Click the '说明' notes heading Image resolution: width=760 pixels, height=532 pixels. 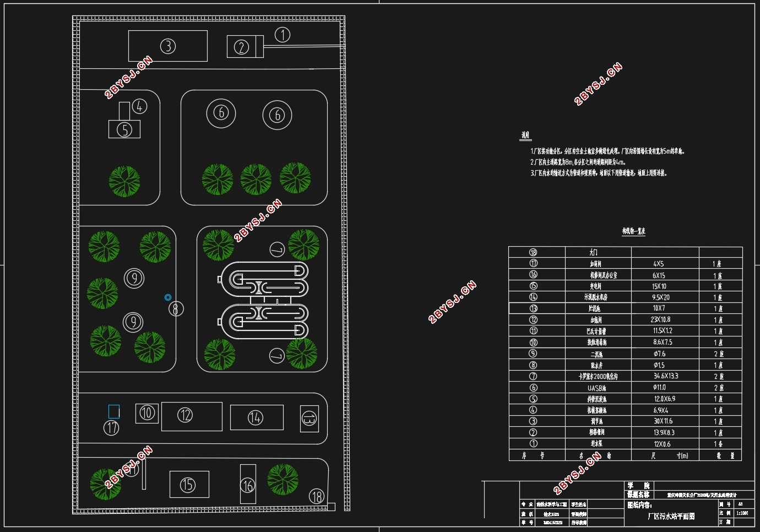click(526, 135)
